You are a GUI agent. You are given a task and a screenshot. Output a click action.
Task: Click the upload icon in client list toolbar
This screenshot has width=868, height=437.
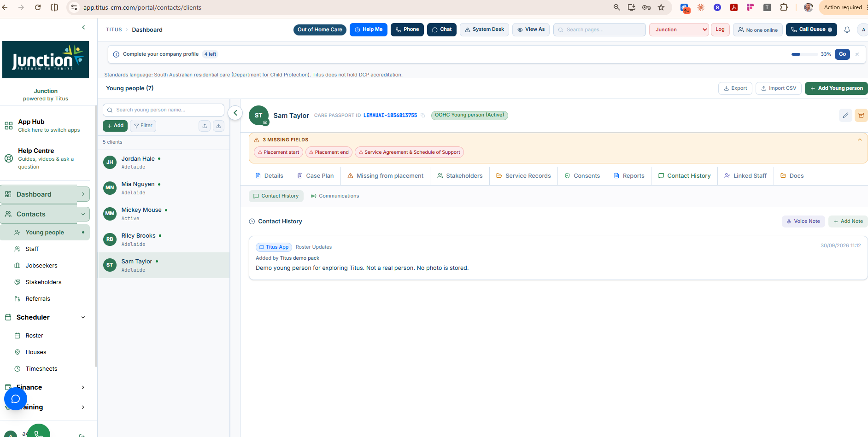pyautogui.click(x=205, y=126)
